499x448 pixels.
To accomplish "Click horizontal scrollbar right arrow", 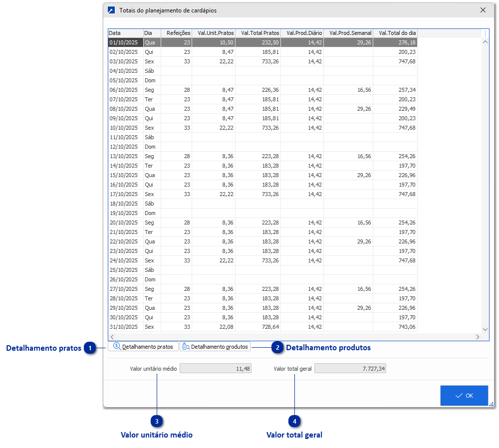I will click(478, 337).
